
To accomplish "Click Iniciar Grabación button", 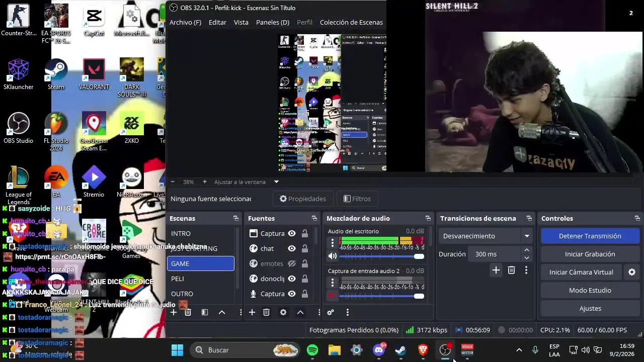I will click(590, 254).
